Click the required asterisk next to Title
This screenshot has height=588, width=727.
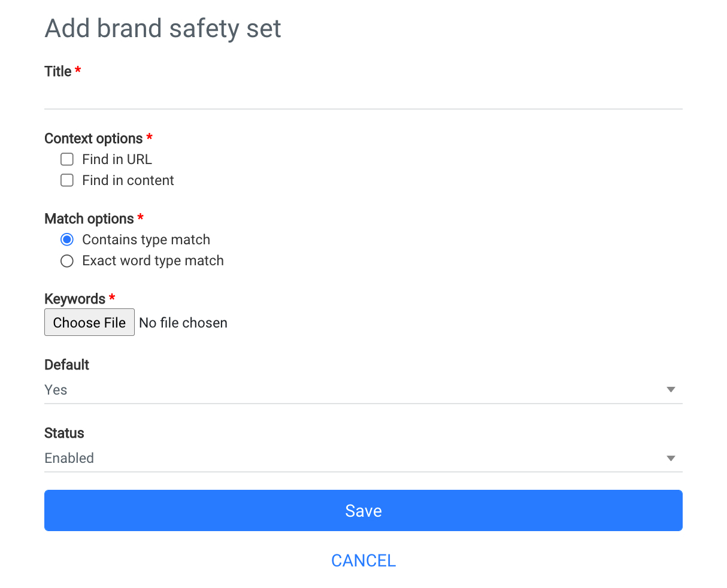coord(78,71)
